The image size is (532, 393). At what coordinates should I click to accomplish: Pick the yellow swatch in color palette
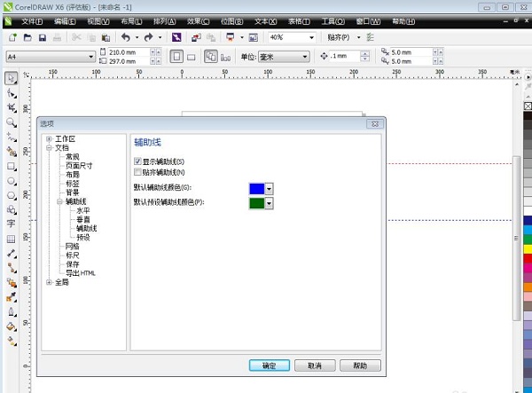(528, 248)
